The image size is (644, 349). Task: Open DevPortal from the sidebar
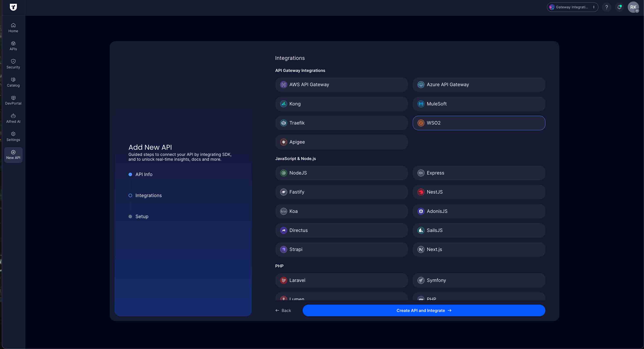pyautogui.click(x=13, y=100)
